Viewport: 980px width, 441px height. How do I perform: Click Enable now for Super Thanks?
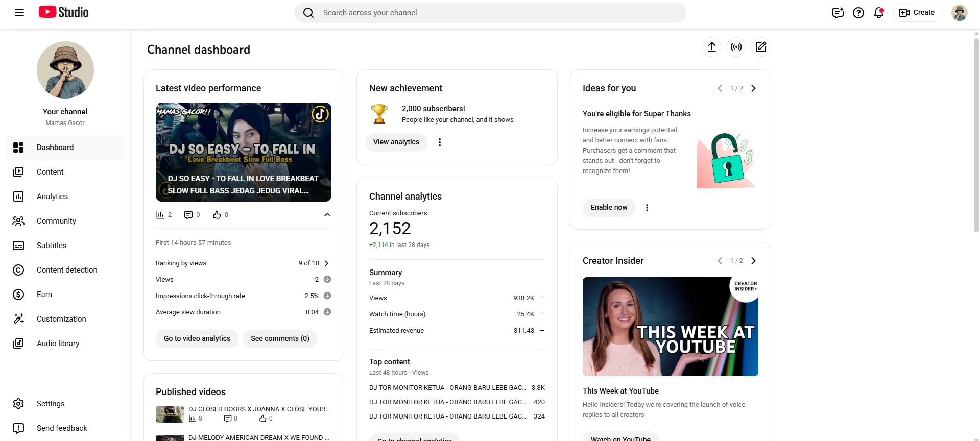point(609,207)
